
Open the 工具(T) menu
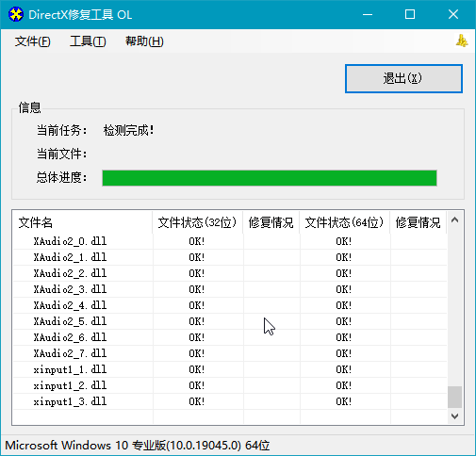point(88,41)
